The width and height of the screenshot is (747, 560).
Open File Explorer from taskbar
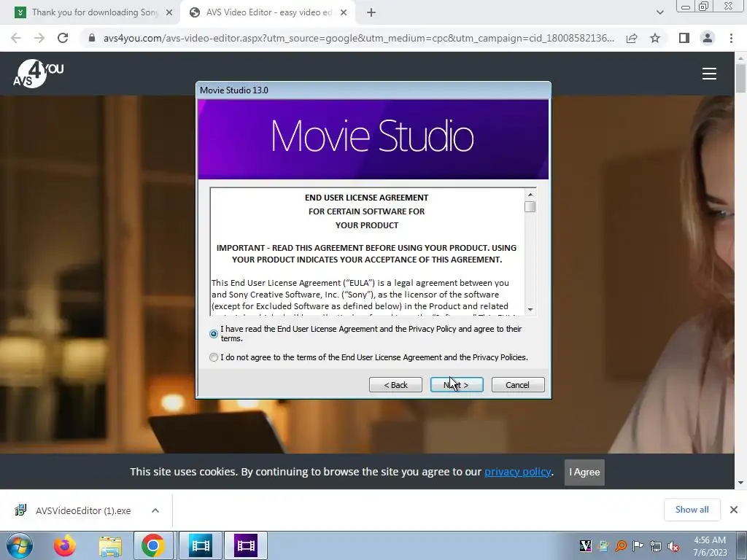coord(110,545)
